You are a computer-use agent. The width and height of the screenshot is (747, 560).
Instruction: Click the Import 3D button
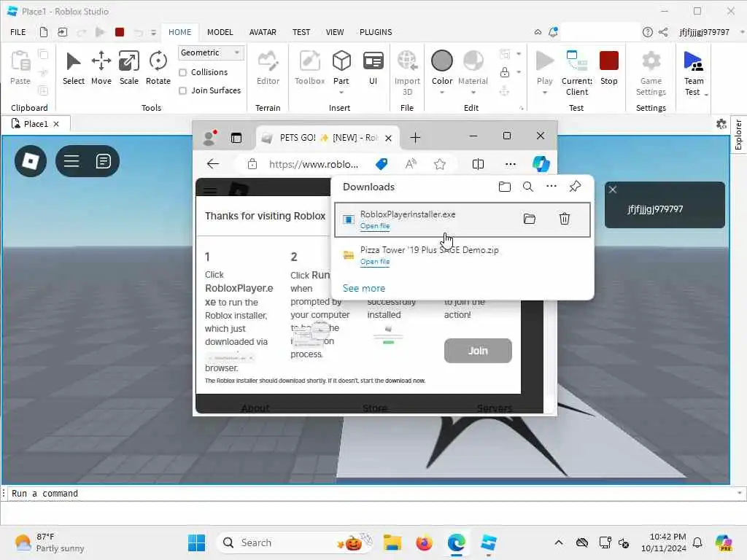tap(407, 72)
